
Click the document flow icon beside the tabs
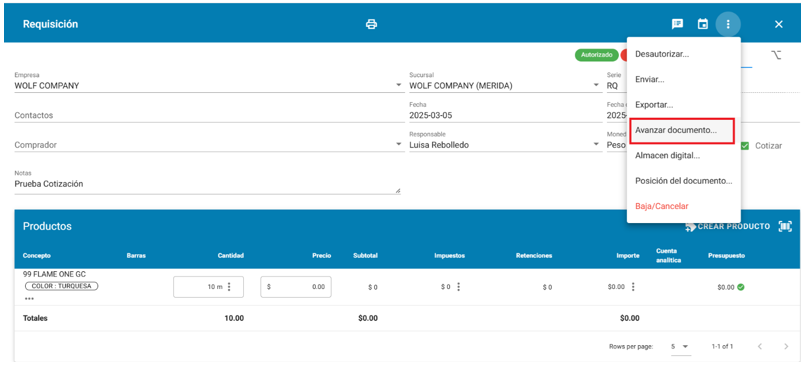tap(776, 55)
